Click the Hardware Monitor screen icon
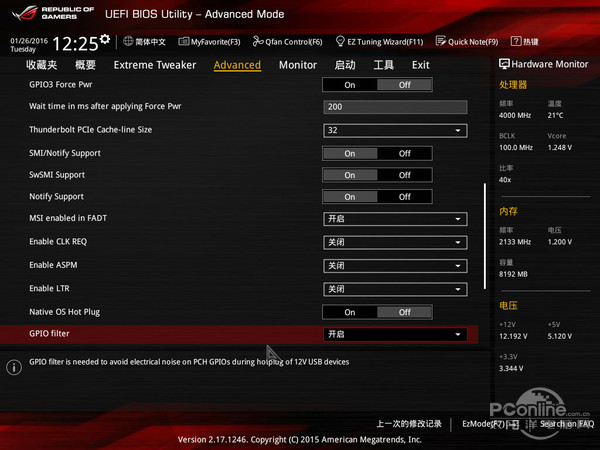 504,64
